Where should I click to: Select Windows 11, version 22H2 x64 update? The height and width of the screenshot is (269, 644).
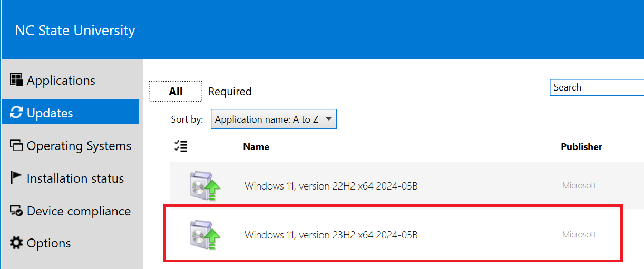pos(331,186)
